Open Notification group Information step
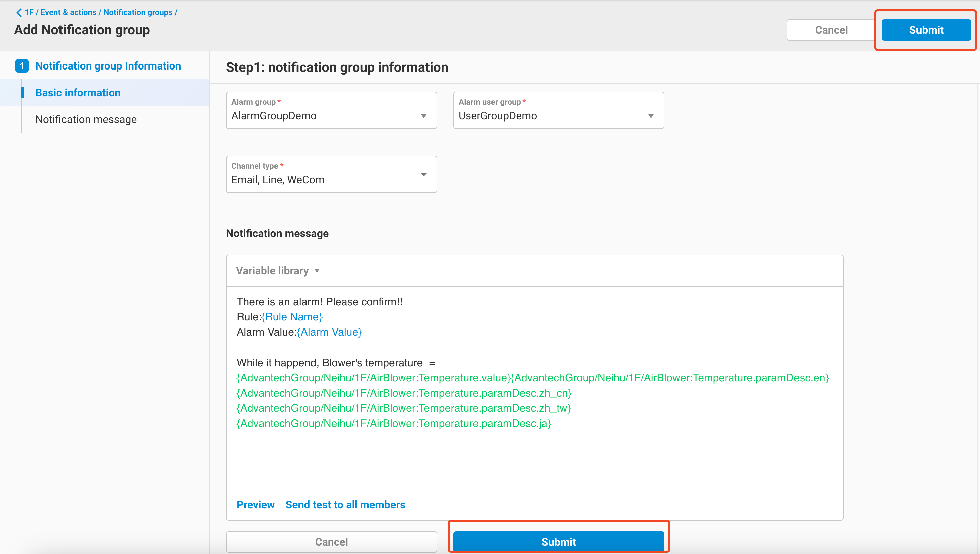 (x=108, y=66)
